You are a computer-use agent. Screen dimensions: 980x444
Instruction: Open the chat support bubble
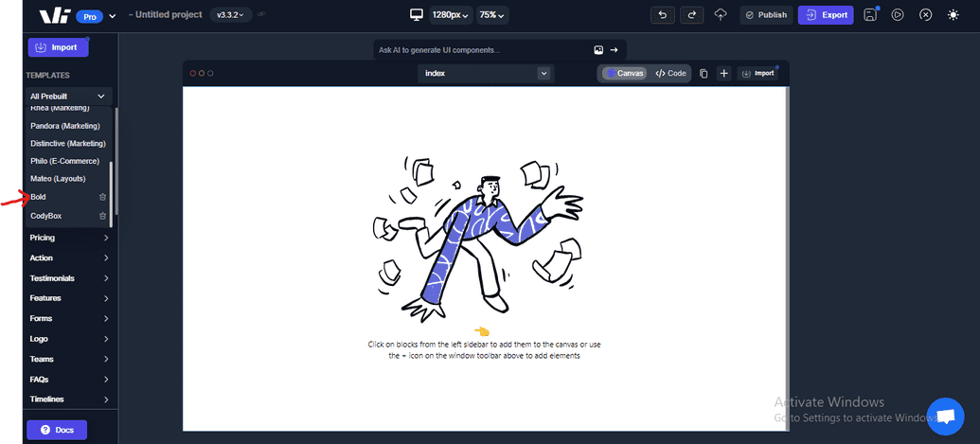click(x=946, y=417)
